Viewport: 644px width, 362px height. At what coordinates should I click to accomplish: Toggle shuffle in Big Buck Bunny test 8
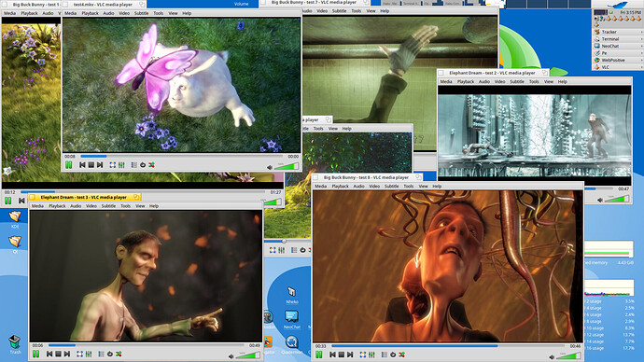coord(401,355)
